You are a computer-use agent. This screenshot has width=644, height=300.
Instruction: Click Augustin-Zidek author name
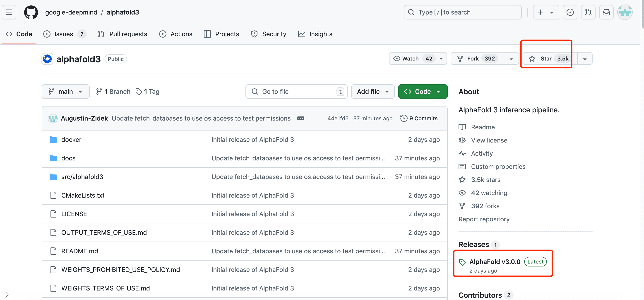pos(84,118)
